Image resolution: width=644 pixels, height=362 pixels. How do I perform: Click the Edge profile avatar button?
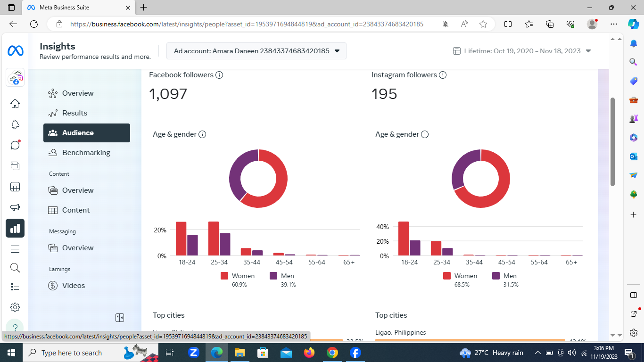[x=592, y=24]
